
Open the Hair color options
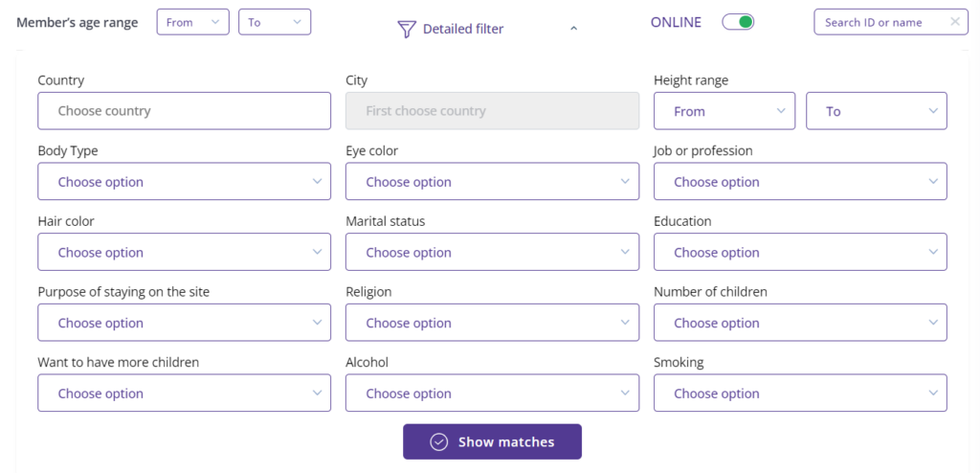(x=184, y=253)
